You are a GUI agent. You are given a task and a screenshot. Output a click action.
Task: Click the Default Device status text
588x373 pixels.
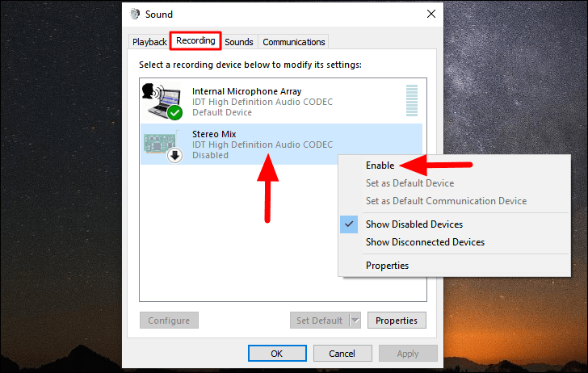222,112
